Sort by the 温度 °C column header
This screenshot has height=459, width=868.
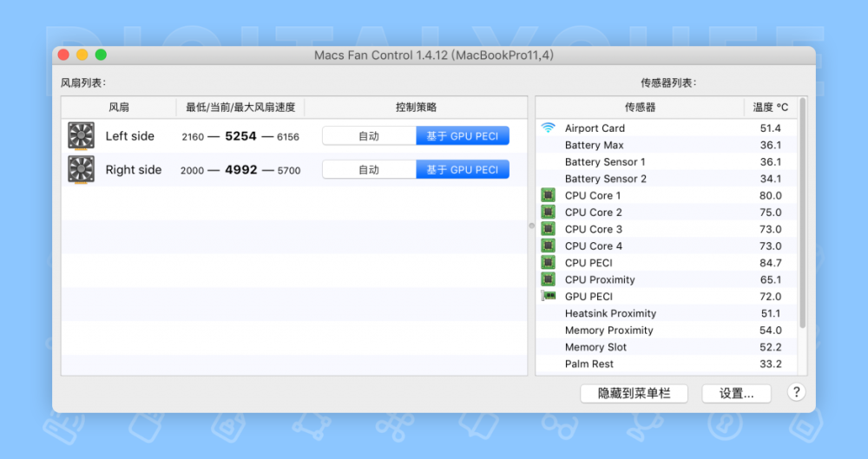point(771,108)
